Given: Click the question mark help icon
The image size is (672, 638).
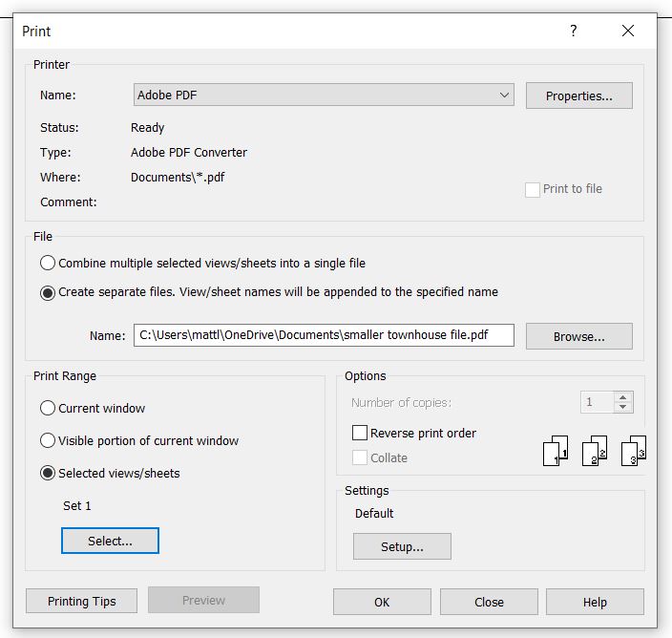Looking at the screenshot, I should [574, 31].
